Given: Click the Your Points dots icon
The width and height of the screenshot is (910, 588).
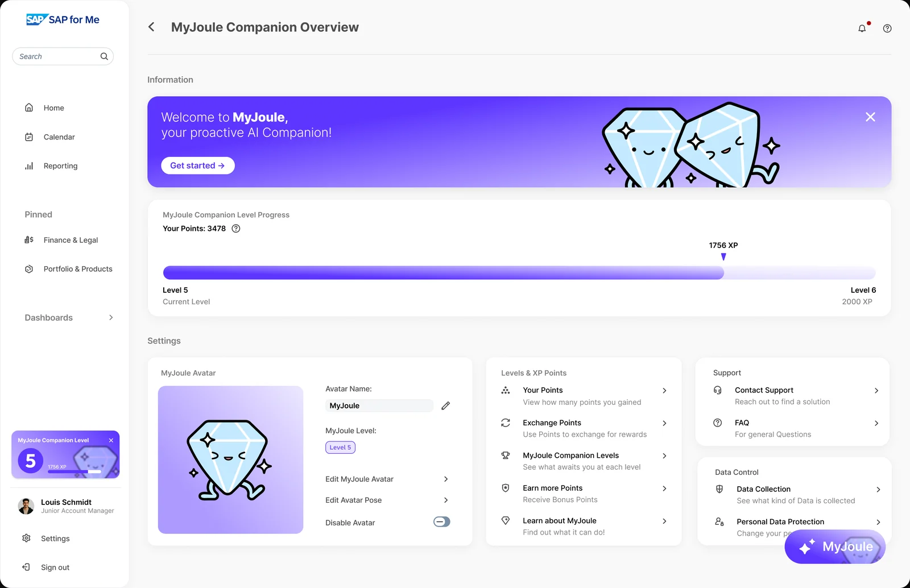Looking at the screenshot, I should (x=506, y=390).
